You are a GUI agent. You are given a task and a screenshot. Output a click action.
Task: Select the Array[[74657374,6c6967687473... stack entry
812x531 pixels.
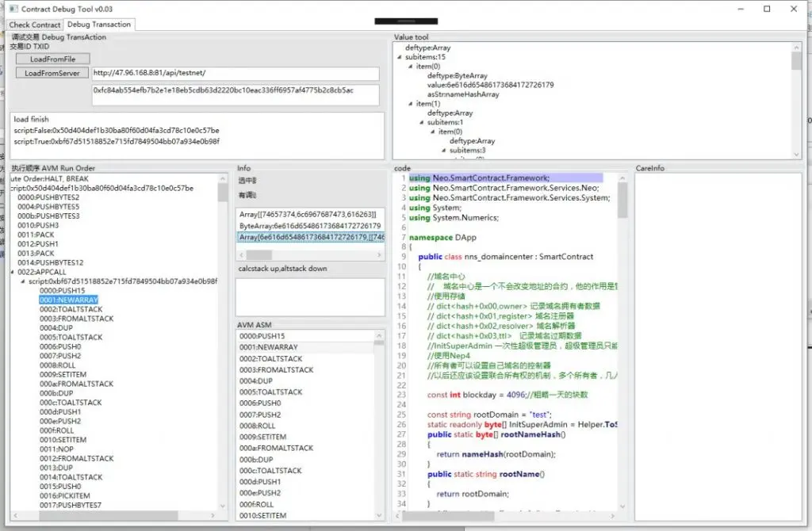click(310, 214)
